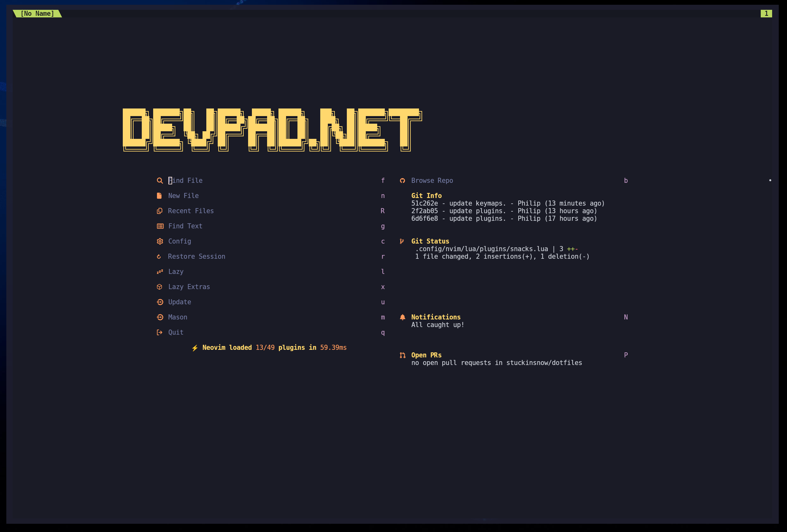The image size is (787, 532).
Task: Click the buffer count indicator in top corner
Action: coord(766,14)
